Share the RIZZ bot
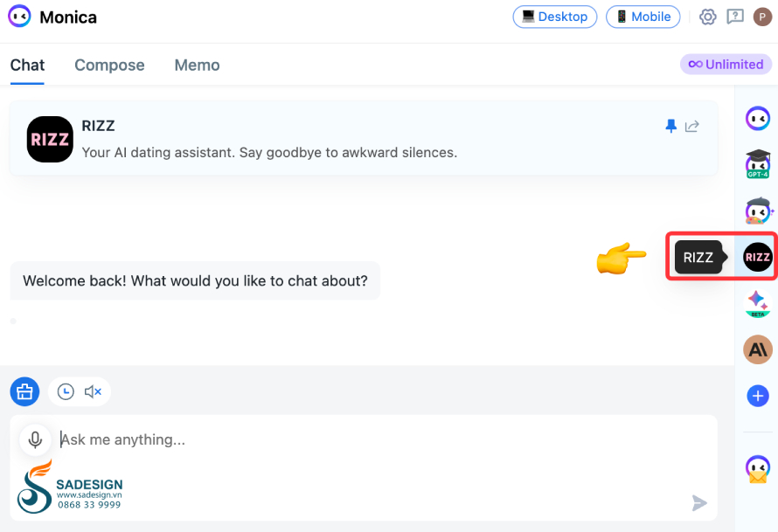 (692, 127)
